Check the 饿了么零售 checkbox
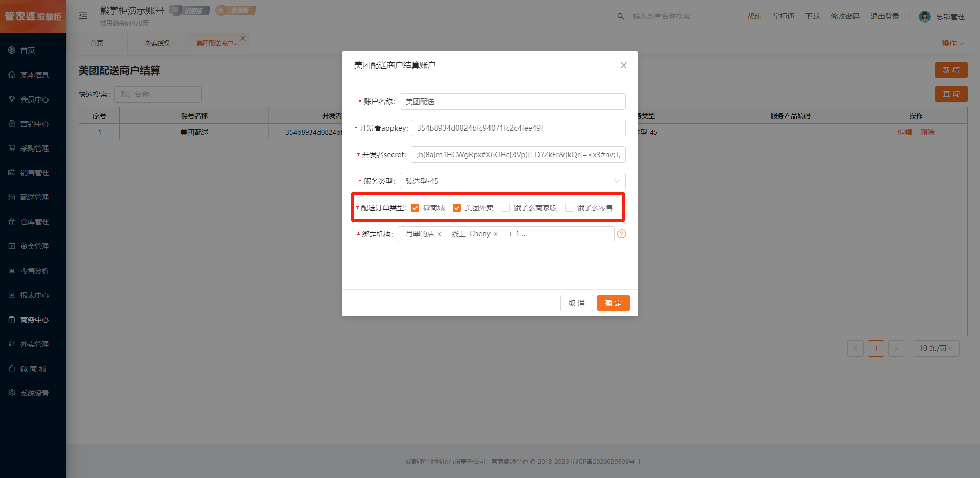This screenshot has height=478, width=980. (569, 208)
